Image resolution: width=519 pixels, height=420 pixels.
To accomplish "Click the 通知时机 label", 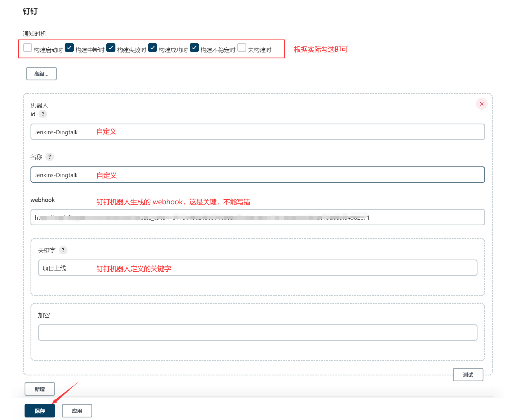I will point(34,34).
